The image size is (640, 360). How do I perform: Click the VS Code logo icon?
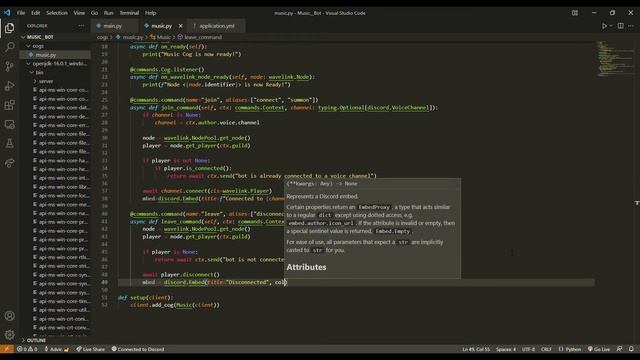[x=7, y=13]
